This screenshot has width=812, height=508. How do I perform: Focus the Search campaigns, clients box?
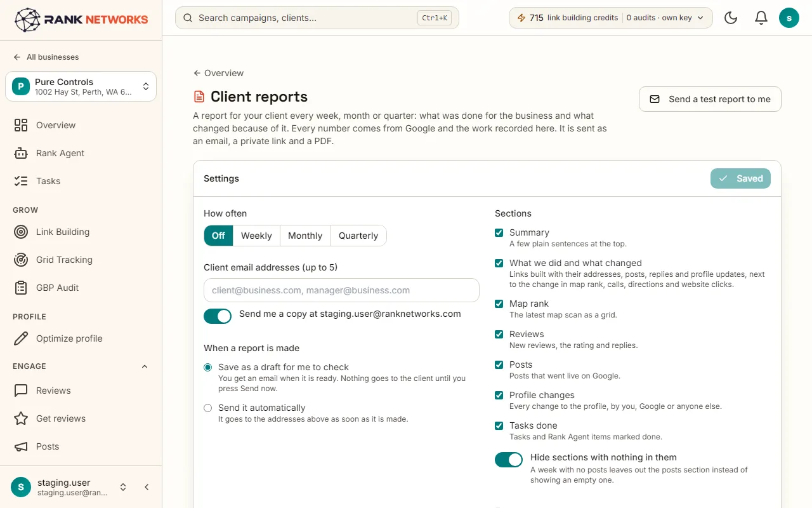pos(317,18)
